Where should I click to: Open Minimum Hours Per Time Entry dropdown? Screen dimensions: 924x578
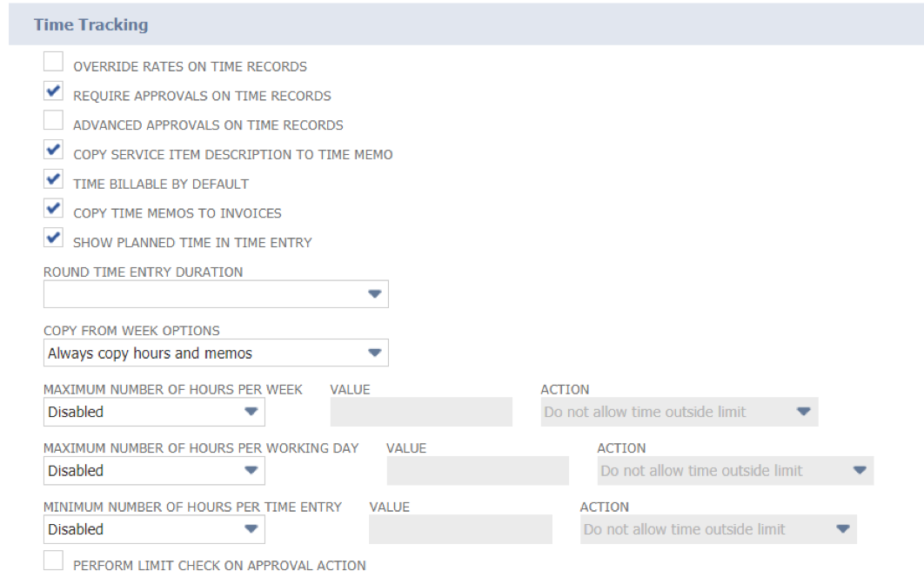tap(154, 529)
